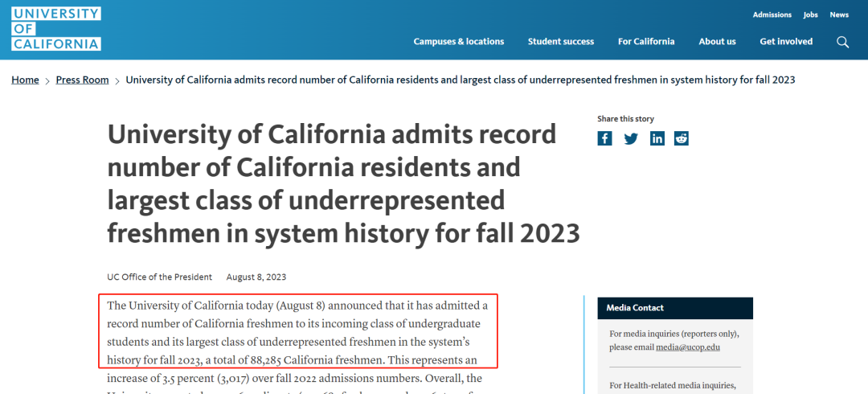Go to the Admissions link
The height and width of the screenshot is (394, 868).
[772, 14]
